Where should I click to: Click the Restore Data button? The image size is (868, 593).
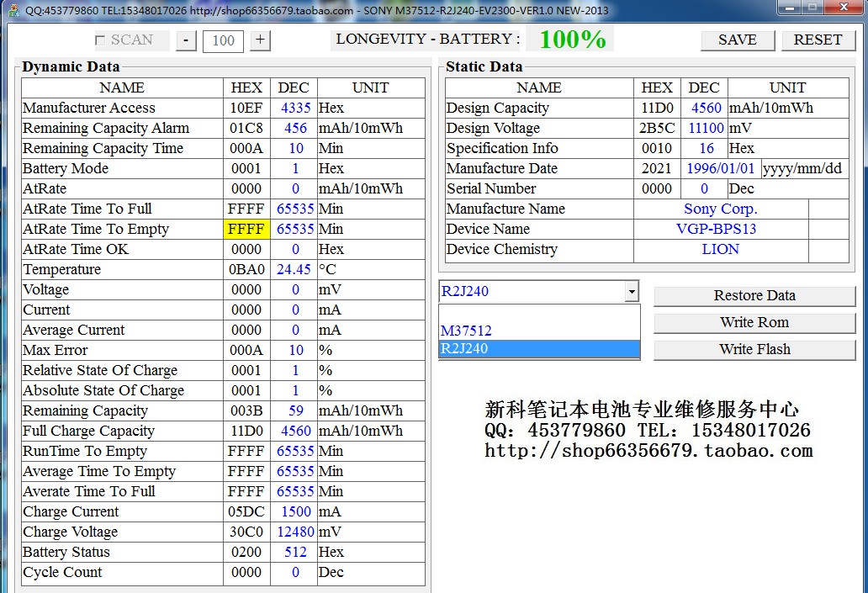tap(754, 296)
